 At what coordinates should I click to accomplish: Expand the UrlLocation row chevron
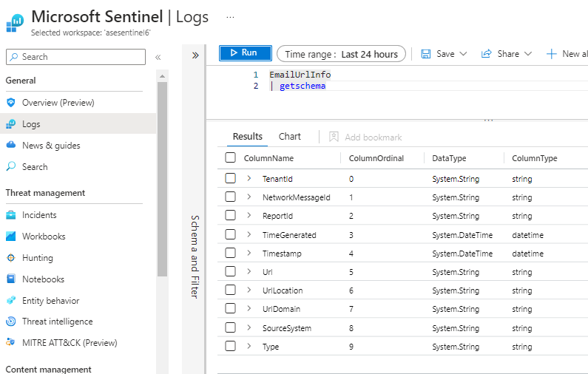pos(249,290)
